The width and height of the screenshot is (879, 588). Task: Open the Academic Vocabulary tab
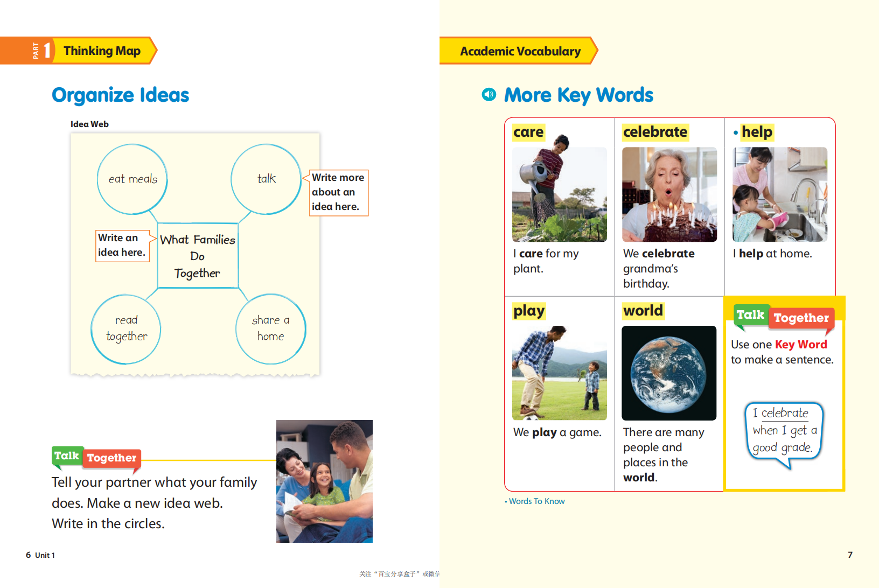(x=519, y=51)
